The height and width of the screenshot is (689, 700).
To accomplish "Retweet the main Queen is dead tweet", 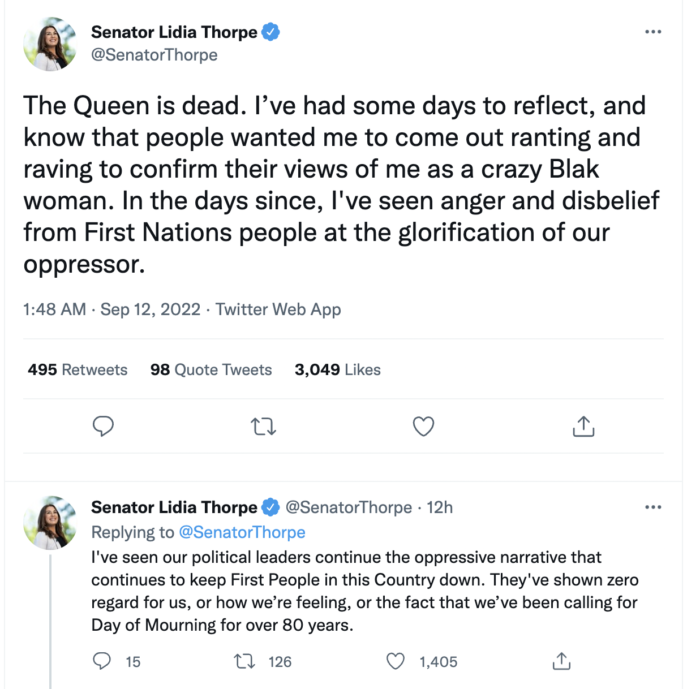I will (263, 427).
